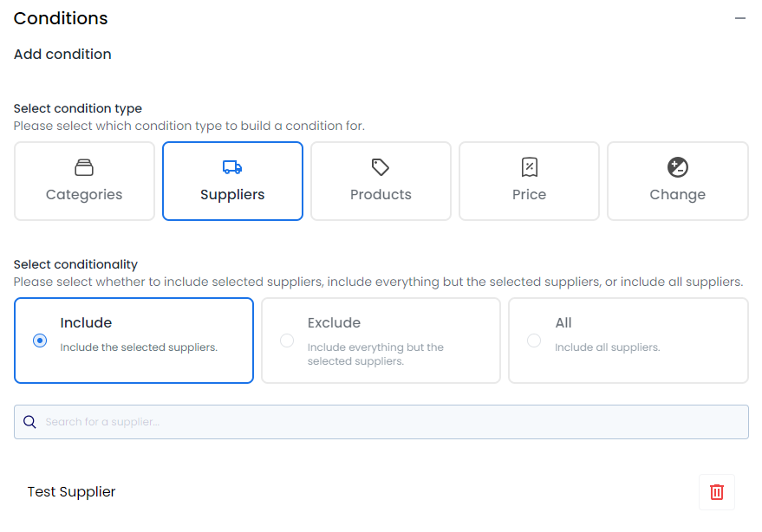Screen dimensions: 762x532
Task: Click the Include all suppliers description
Action: (x=608, y=347)
